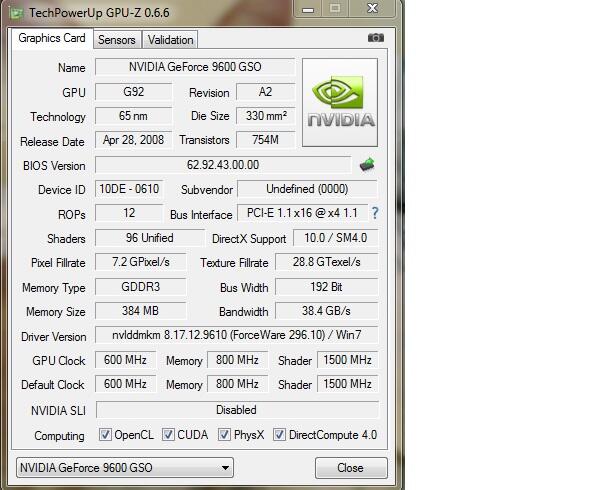Click Default Clock row Shader 1500 MHz
Screen dimensions: 614x490
click(x=348, y=384)
